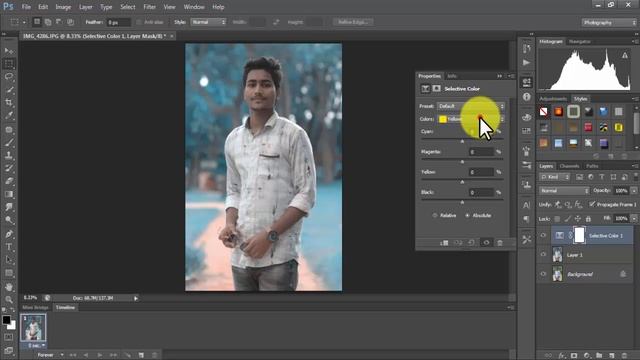640x360 pixels.
Task: Click the frame 1 thumbnail in Timeline
Action: [33, 328]
